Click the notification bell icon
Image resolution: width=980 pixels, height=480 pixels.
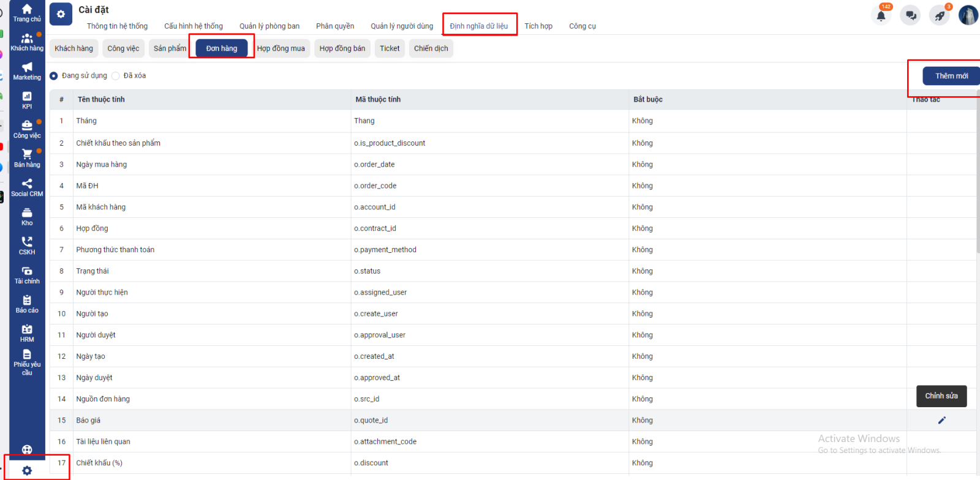click(x=881, y=16)
